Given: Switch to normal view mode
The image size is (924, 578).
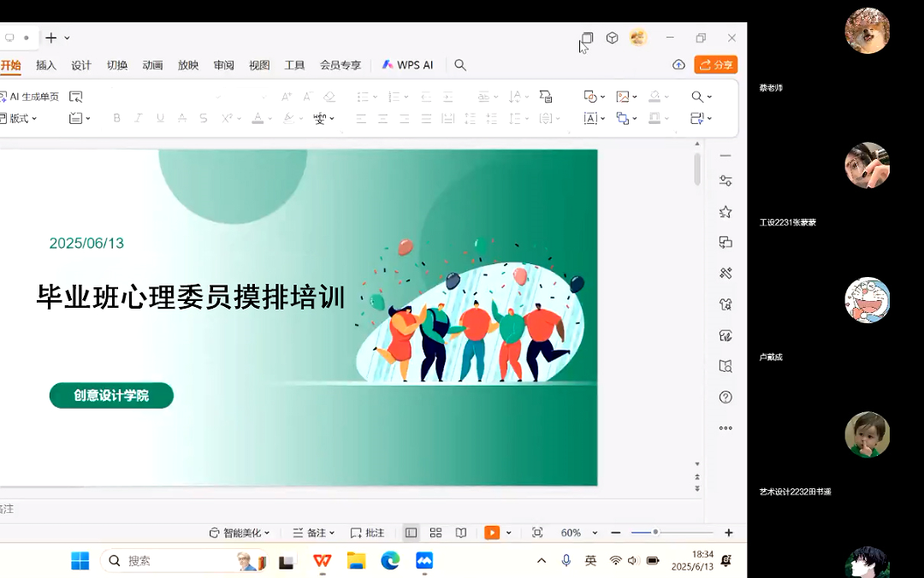Looking at the screenshot, I should click(412, 533).
